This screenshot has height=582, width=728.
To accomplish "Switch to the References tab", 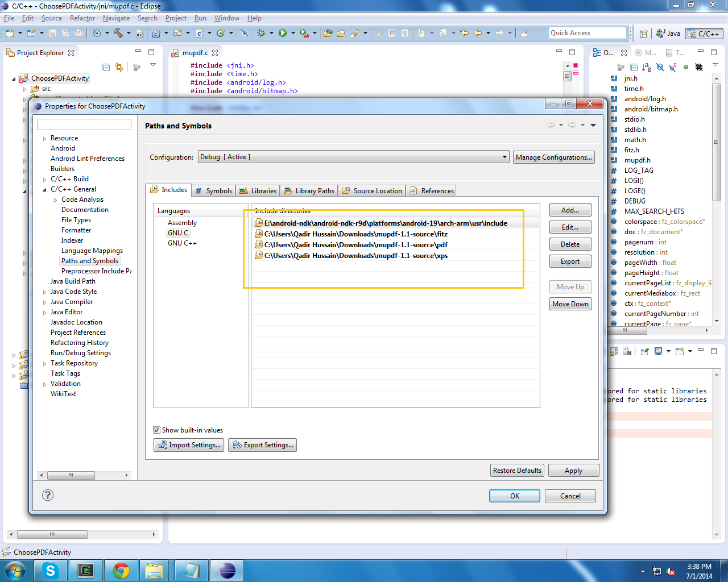I will [x=432, y=191].
